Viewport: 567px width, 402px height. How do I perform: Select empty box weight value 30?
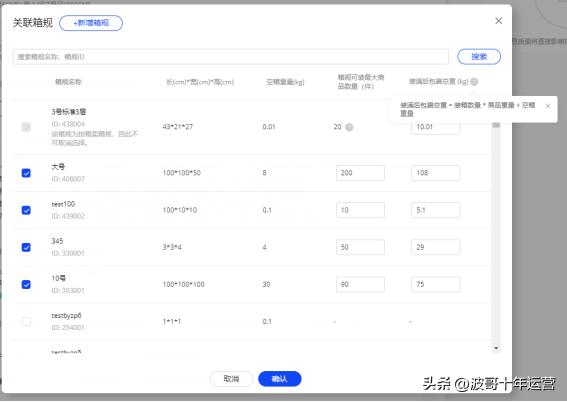tap(267, 285)
